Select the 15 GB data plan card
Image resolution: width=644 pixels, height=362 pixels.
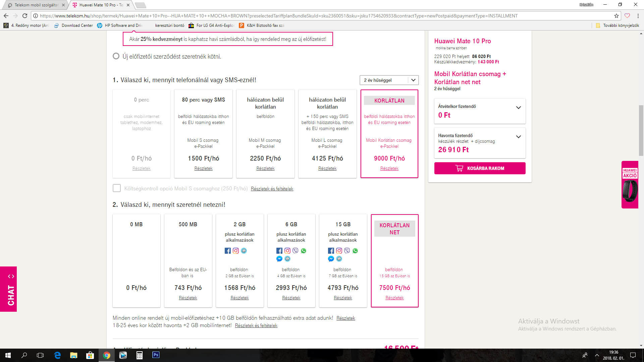click(x=343, y=261)
